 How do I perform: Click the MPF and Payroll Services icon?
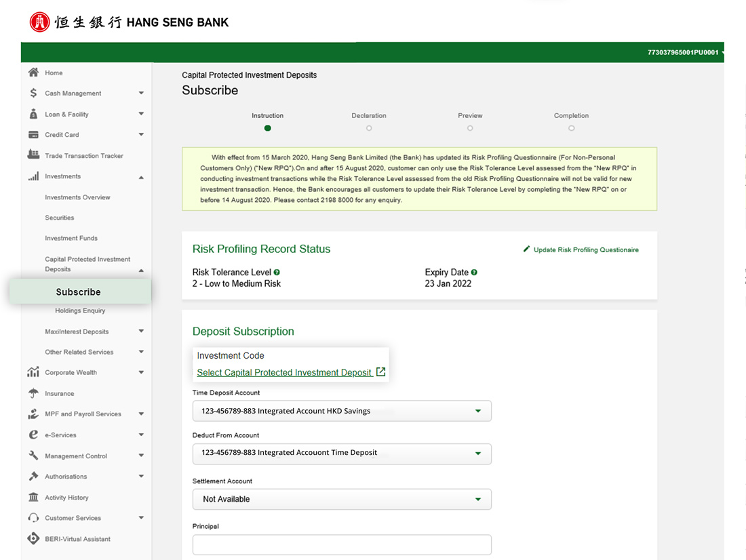pos(33,414)
